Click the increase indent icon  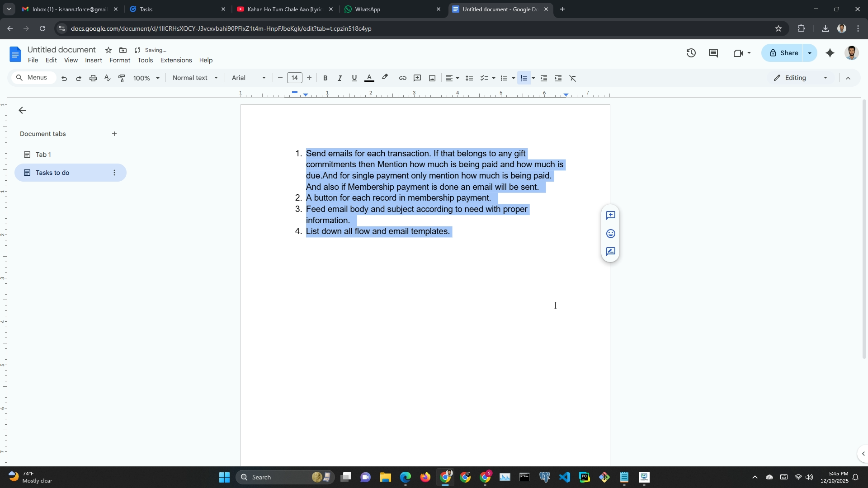coord(558,78)
